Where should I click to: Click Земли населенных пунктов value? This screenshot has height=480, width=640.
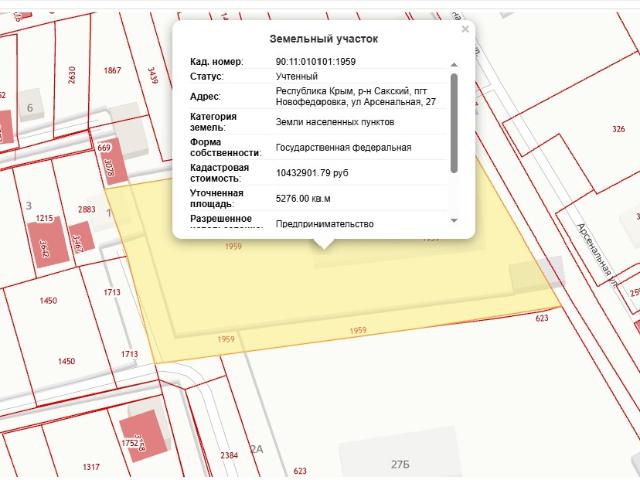(x=335, y=122)
